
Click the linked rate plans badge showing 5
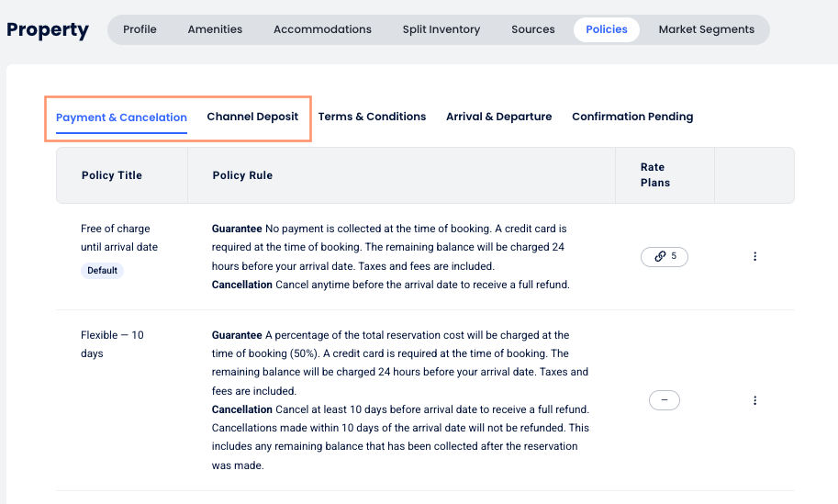coord(665,257)
